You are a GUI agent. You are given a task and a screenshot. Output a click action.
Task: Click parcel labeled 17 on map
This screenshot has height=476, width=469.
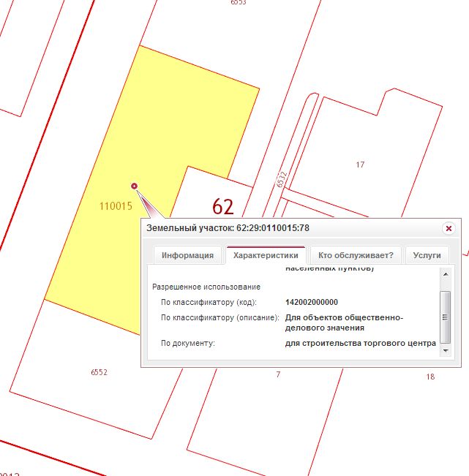coord(360,165)
